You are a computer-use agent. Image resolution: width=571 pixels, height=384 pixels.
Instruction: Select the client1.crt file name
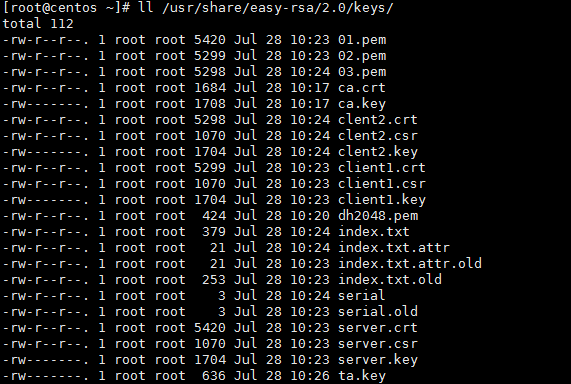[x=382, y=168]
